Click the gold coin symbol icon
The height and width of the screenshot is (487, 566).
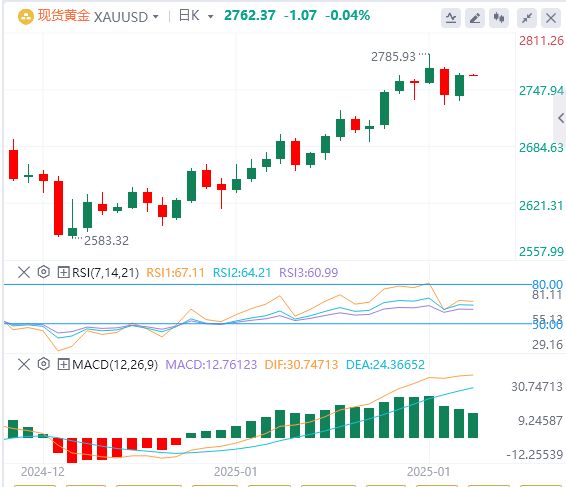[26, 17]
